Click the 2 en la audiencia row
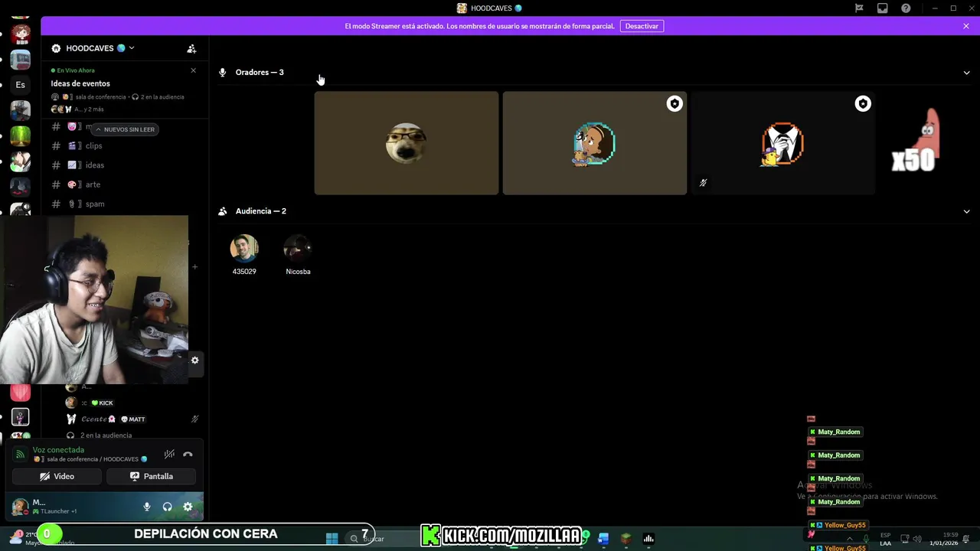Image resolution: width=980 pixels, height=551 pixels. tap(106, 435)
